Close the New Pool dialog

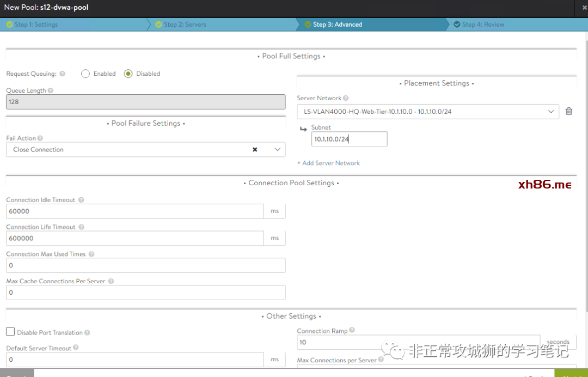[x=585, y=8]
